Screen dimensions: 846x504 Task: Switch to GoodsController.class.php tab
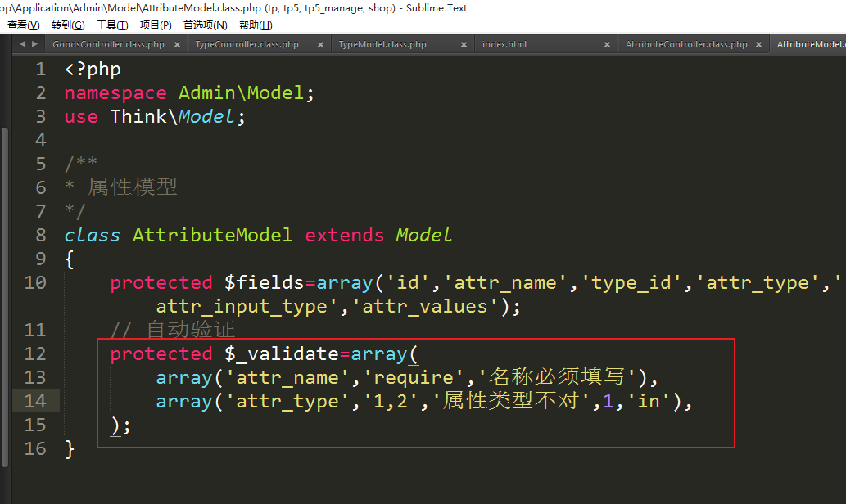tap(108, 45)
